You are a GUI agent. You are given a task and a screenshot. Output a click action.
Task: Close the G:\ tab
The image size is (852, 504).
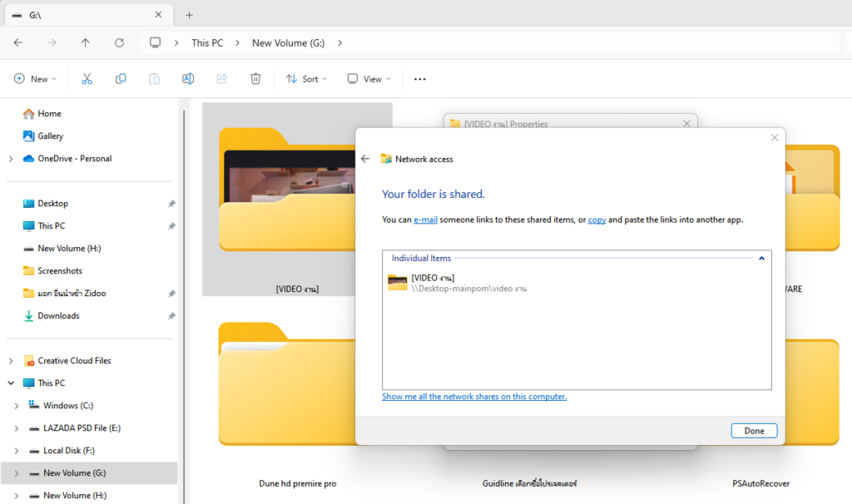tap(158, 15)
